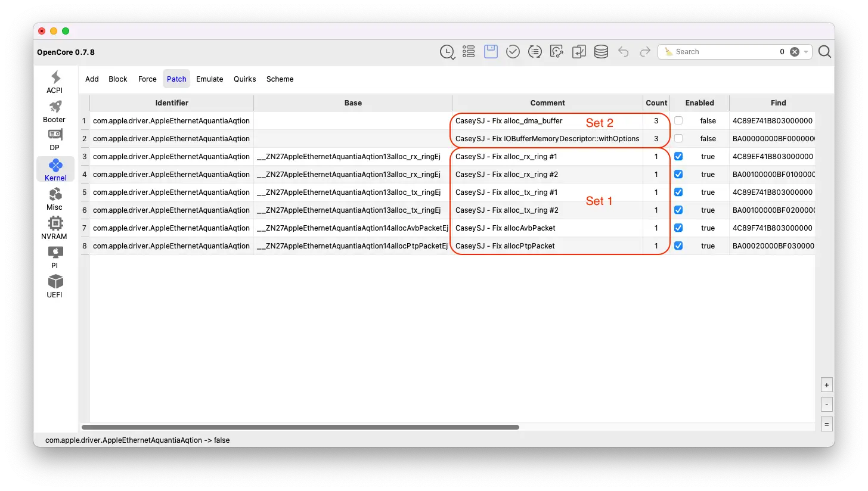Click in the Search input field
Image resolution: width=868 pixels, height=491 pixels.
pyautogui.click(x=721, y=52)
